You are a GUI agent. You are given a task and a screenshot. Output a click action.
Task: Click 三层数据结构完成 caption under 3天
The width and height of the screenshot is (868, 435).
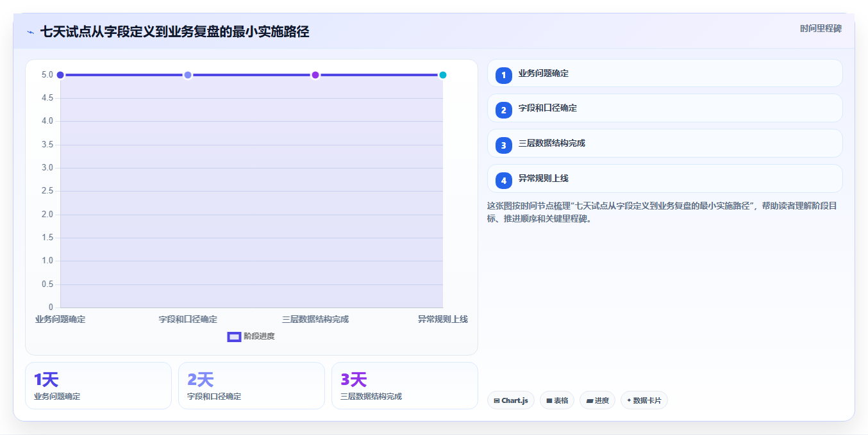pyautogui.click(x=371, y=397)
